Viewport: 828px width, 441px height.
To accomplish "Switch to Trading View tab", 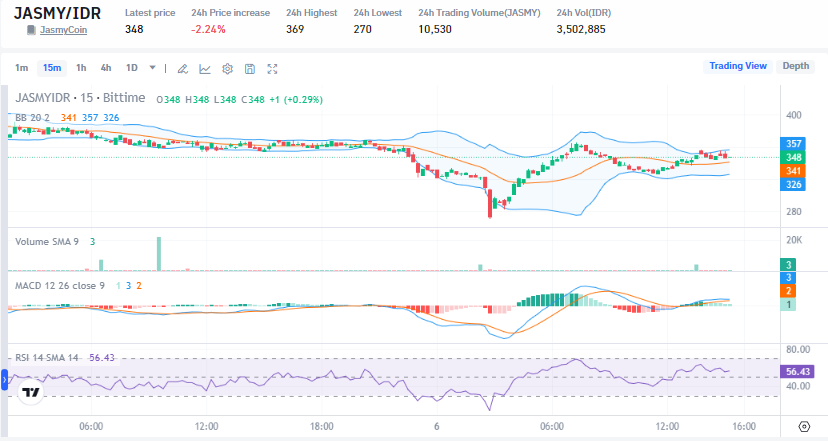I will point(738,66).
